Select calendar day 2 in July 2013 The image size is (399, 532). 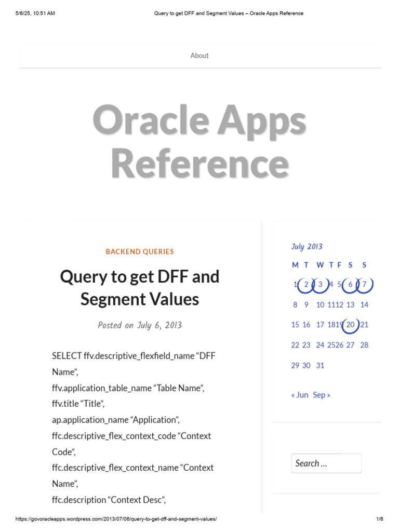point(306,284)
